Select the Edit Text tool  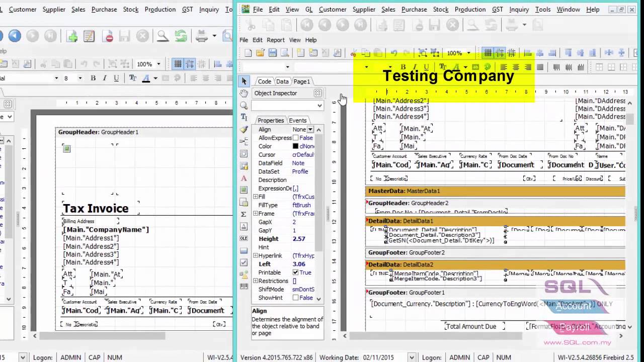coord(244,117)
